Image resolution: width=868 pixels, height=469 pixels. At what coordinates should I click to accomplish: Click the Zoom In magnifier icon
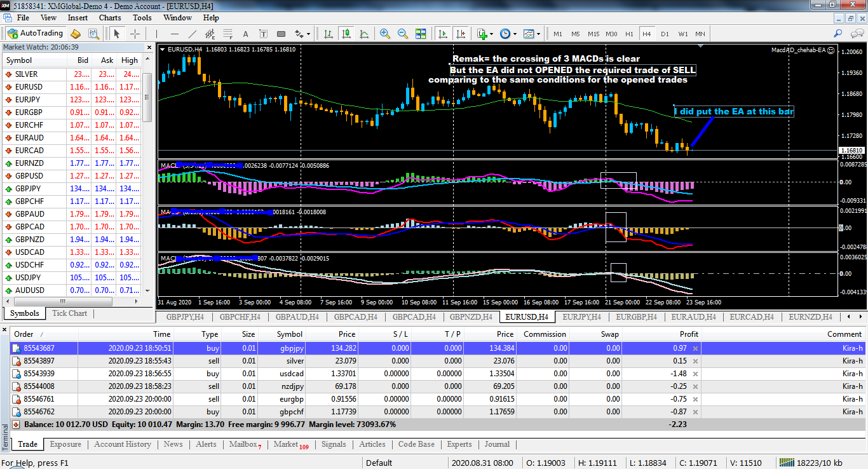[x=384, y=34]
